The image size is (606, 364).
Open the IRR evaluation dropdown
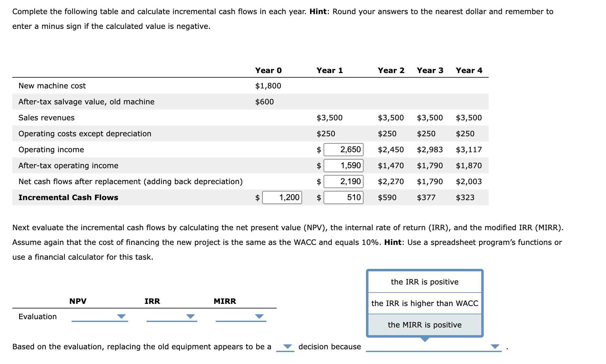click(171, 316)
